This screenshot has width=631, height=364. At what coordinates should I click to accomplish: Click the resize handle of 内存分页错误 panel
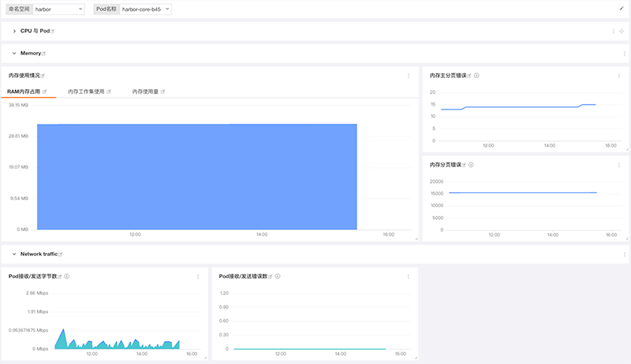[627, 239]
